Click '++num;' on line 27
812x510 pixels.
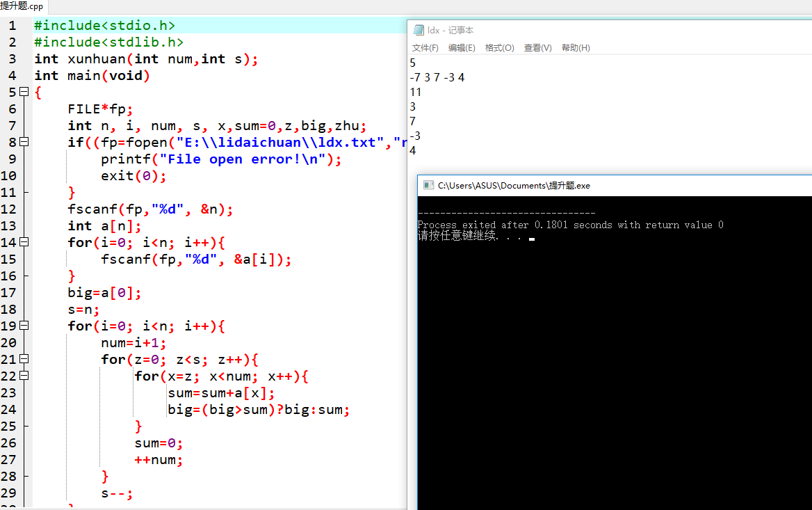pyautogui.click(x=159, y=460)
